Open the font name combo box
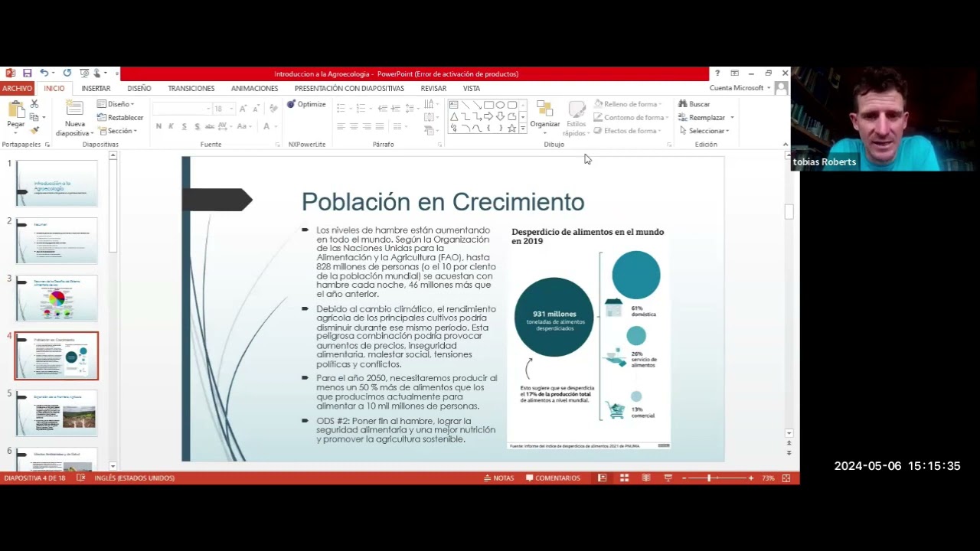 (181, 109)
